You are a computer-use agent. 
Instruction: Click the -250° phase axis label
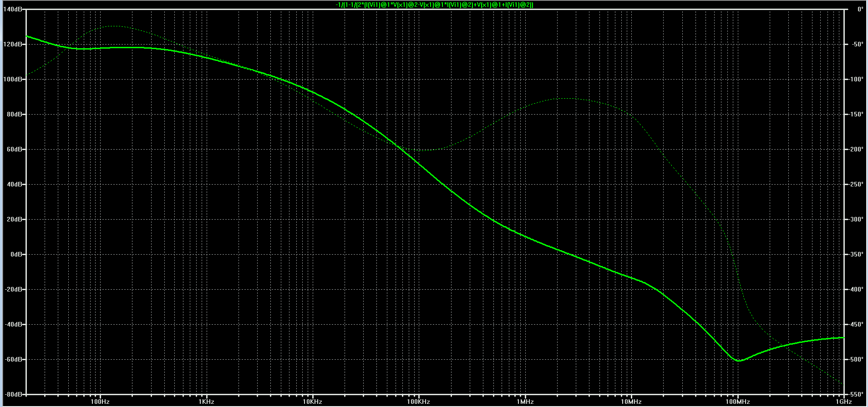click(x=855, y=184)
